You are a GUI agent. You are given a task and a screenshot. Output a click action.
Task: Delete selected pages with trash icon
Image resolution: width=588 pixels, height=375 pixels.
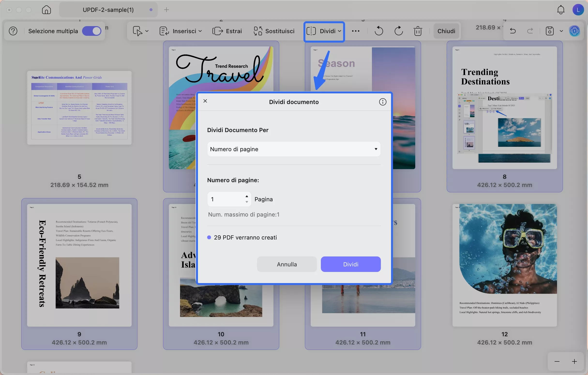click(418, 31)
